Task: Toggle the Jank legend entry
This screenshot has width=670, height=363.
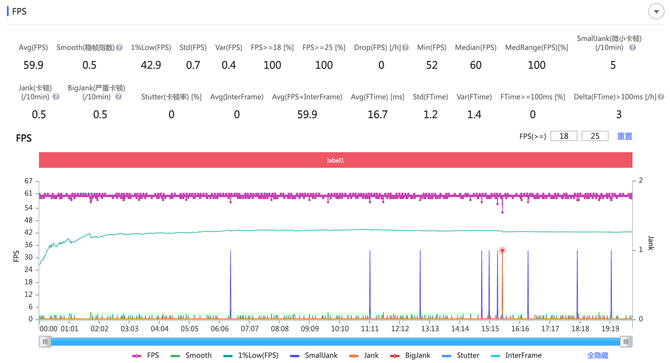Action: click(x=364, y=355)
